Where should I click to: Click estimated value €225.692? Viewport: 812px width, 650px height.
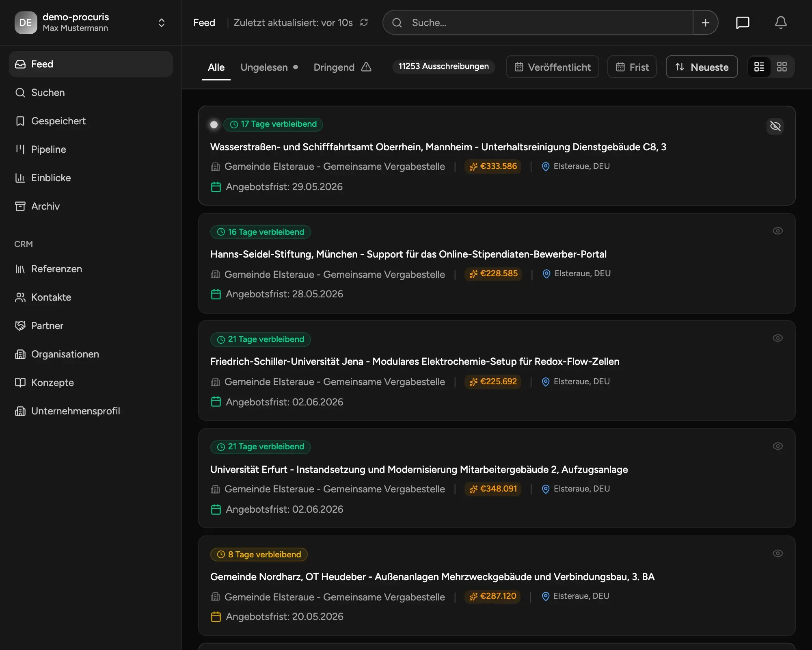click(493, 382)
